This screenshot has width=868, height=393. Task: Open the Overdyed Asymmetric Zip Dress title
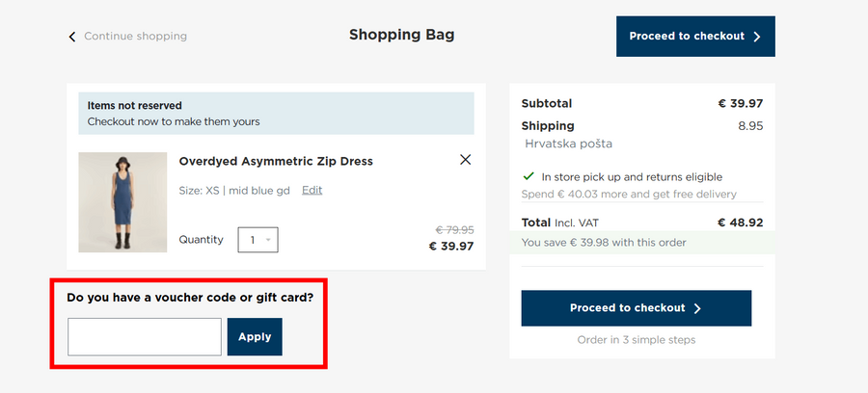point(276,161)
